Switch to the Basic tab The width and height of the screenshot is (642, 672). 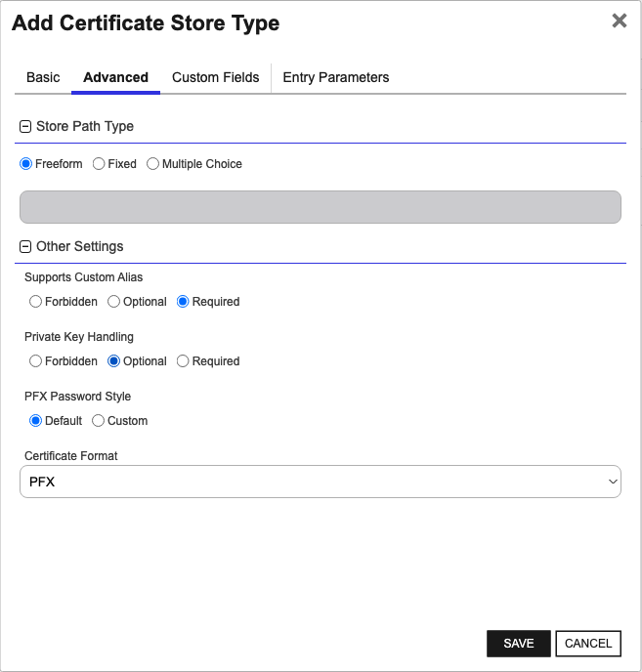click(x=43, y=77)
